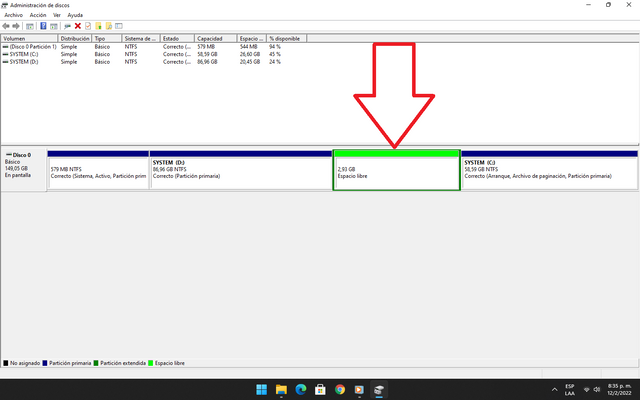Screen dimensions: 640x400
Task: Sort by the Volumen column header
Action: pyautogui.click(x=30, y=38)
